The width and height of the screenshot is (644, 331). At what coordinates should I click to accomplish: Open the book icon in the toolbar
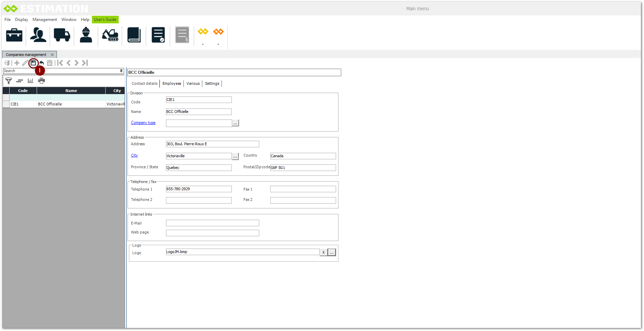(134, 35)
